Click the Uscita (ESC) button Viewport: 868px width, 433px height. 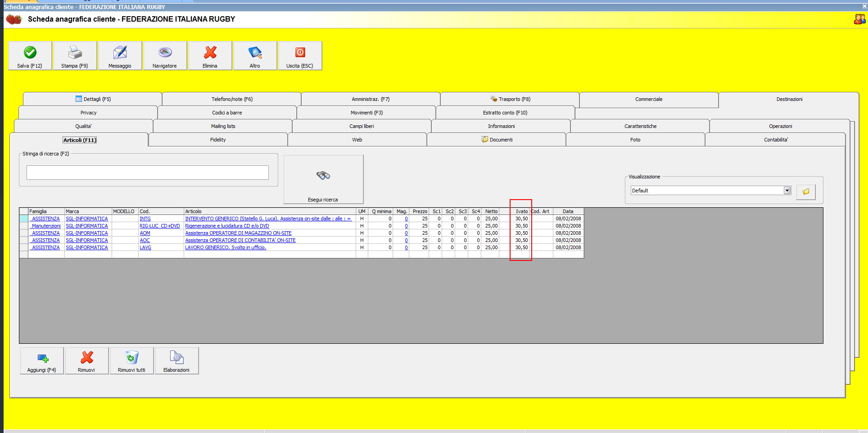300,56
